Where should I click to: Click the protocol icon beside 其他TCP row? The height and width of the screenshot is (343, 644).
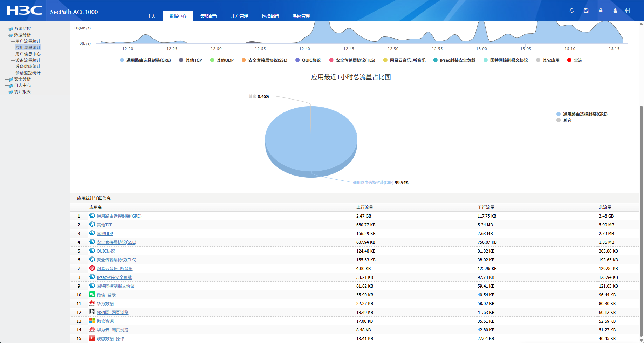click(92, 224)
